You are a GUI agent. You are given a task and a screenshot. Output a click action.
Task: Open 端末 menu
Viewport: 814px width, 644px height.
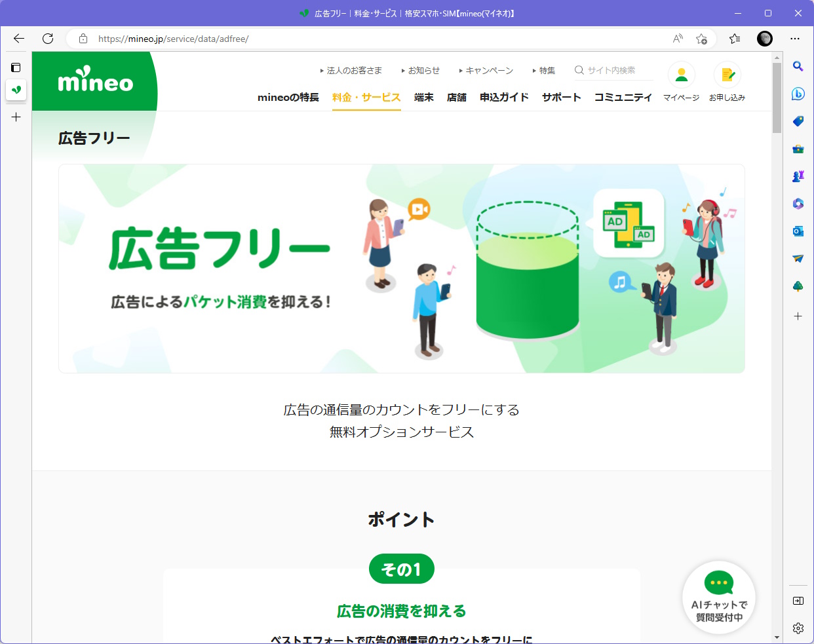coord(424,98)
